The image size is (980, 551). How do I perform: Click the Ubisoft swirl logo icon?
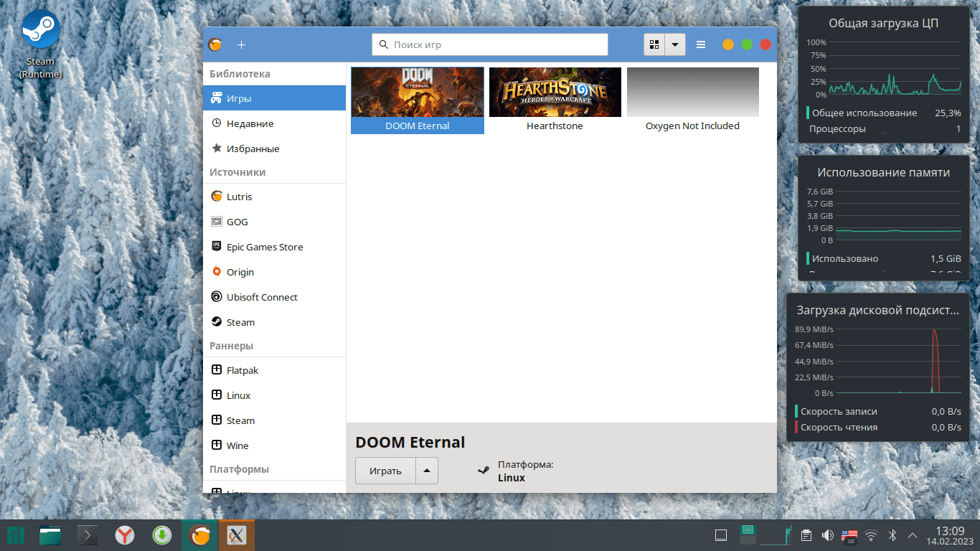[216, 297]
